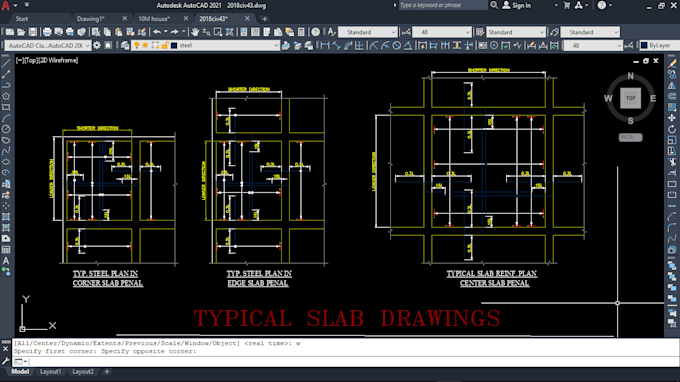This screenshot has width=680, height=382.
Task: Open a drawing file via folder icon
Action: click(x=21, y=32)
